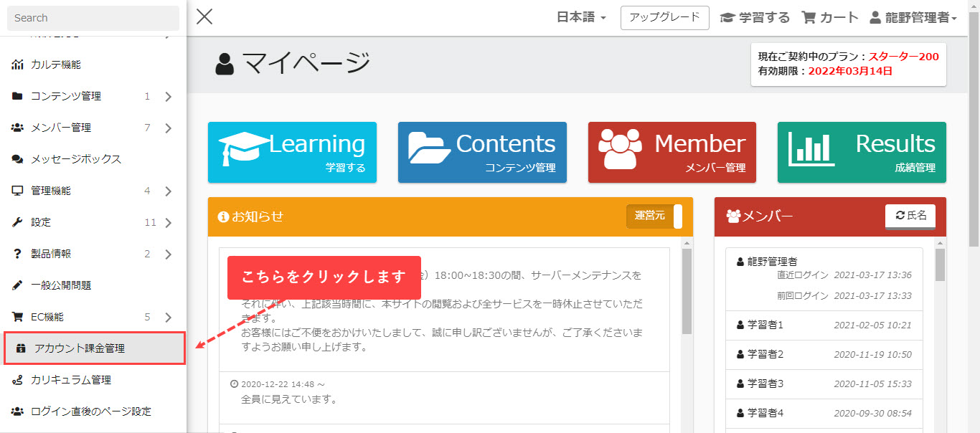Toggle the 氏名 refresh button in メンバー
The height and width of the screenshot is (433, 980).
pyautogui.click(x=910, y=216)
